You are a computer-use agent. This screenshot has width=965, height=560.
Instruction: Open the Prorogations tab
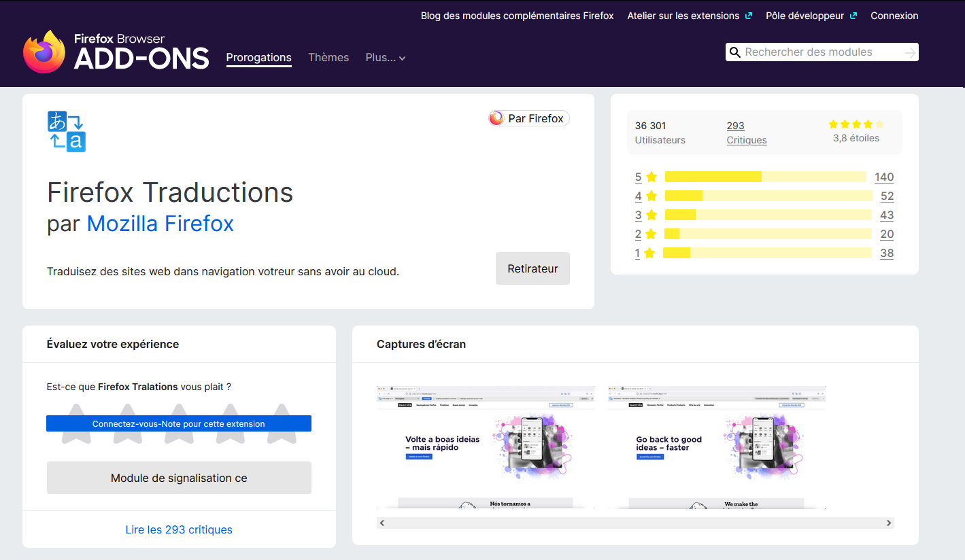(x=258, y=58)
